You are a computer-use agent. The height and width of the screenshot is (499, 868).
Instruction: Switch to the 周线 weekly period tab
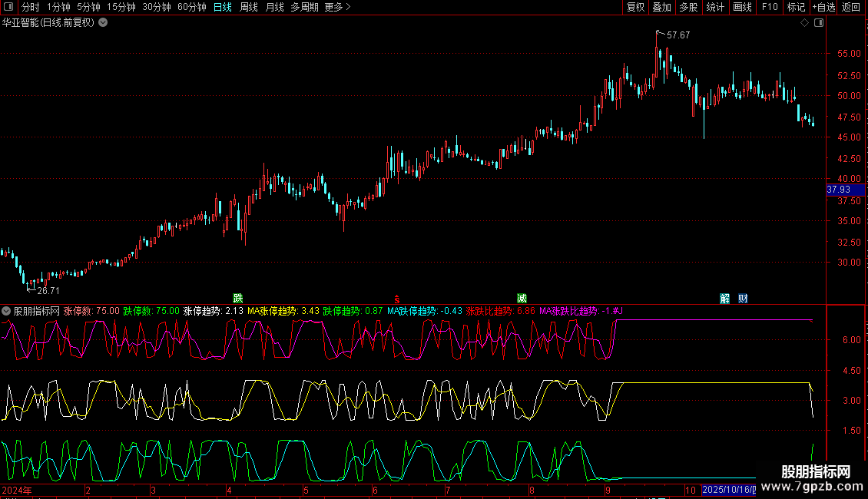249,7
